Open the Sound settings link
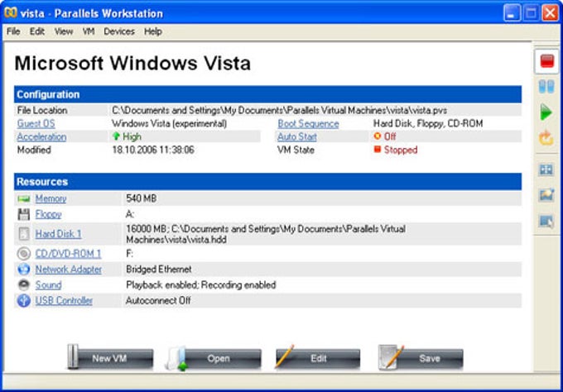Screen dimensions: 563x392 tap(49, 285)
